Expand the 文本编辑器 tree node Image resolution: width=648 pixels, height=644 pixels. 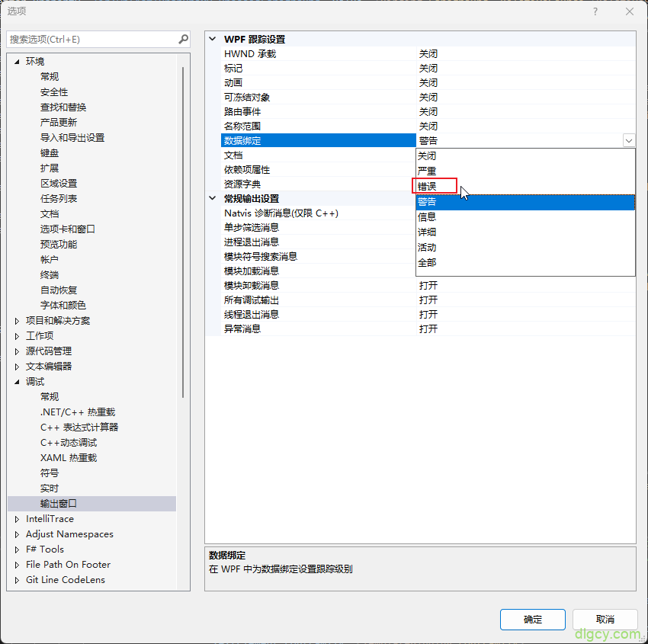(18, 367)
